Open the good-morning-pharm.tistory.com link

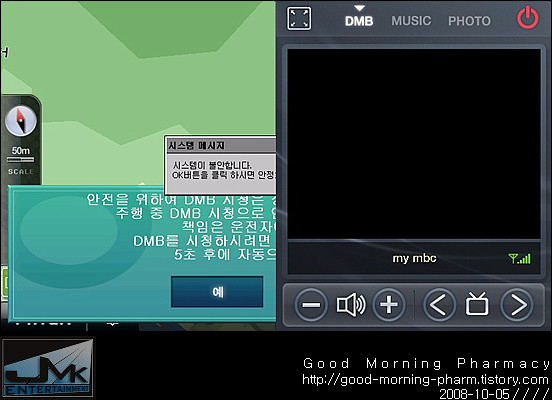click(x=425, y=380)
